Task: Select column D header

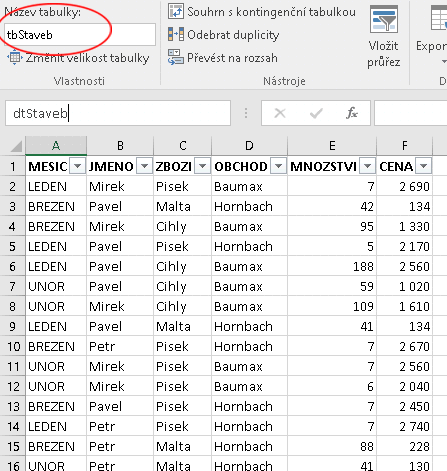Action: (x=249, y=146)
